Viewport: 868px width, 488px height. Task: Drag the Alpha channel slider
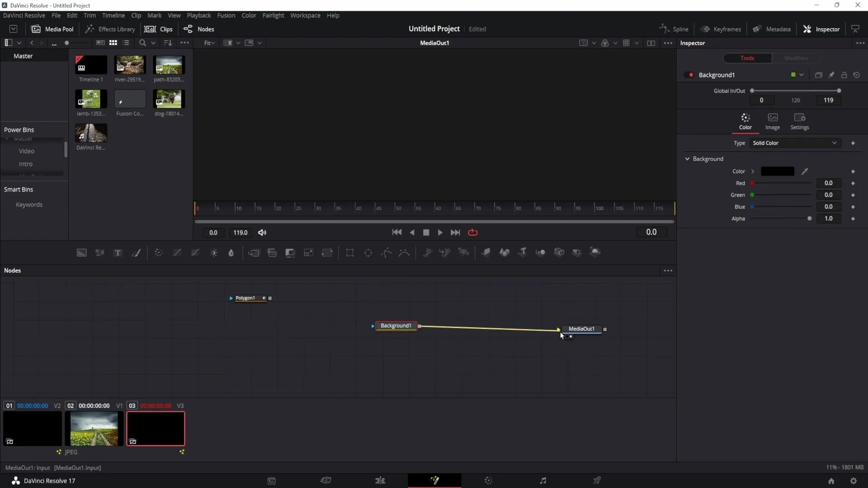[x=809, y=219]
